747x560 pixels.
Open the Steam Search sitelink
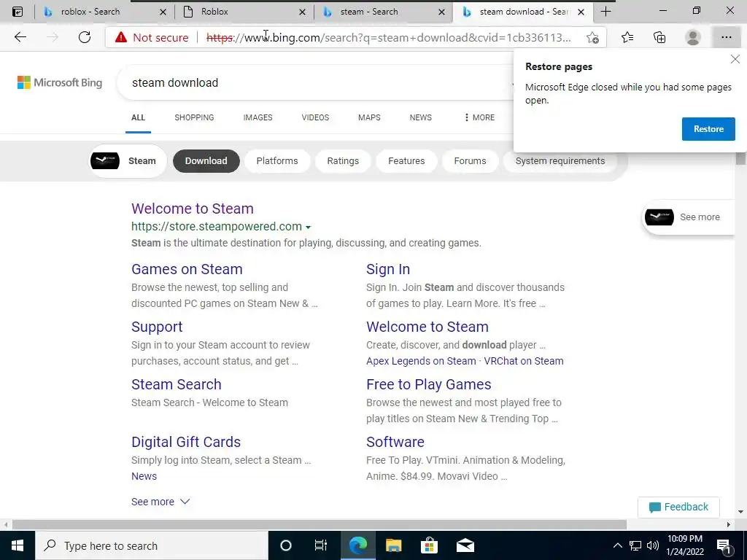[177, 384]
